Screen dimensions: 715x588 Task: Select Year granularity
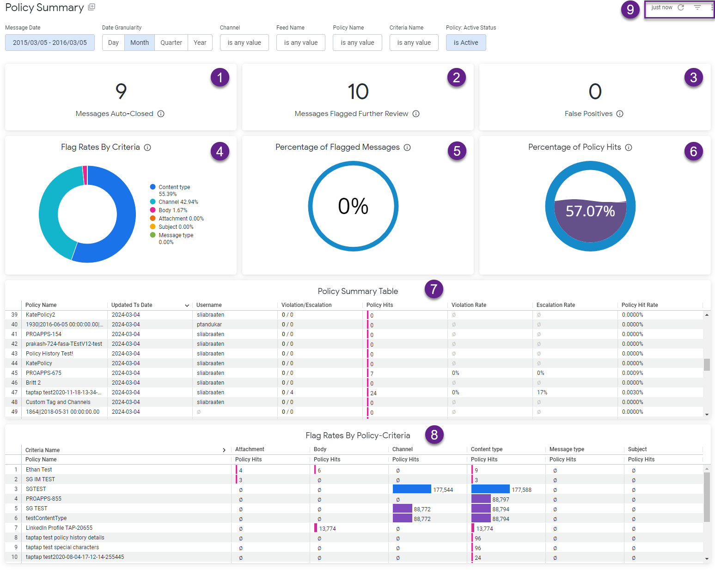pos(200,43)
